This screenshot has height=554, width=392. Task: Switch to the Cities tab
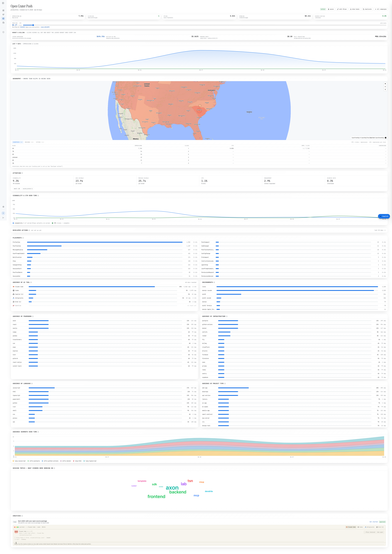tap(40, 142)
